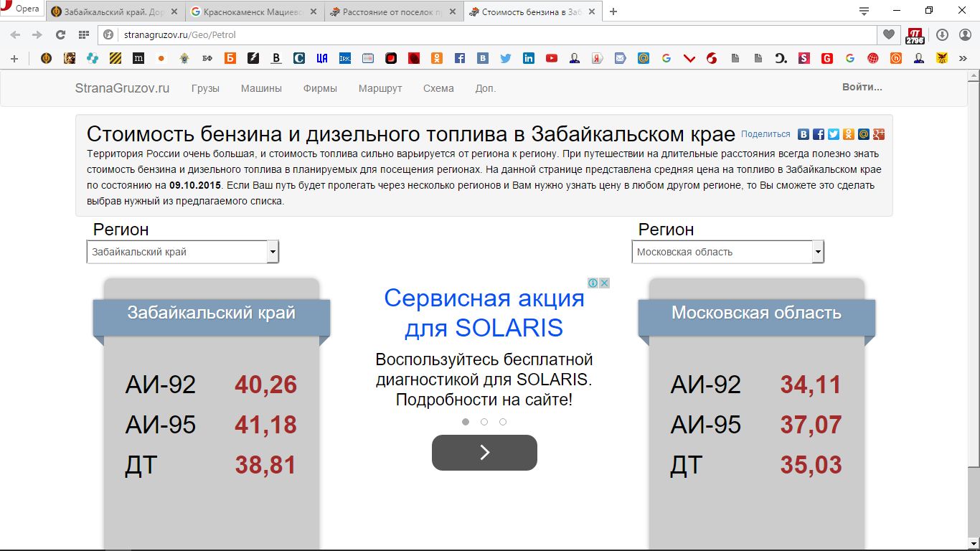This screenshot has width=980, height=551.
Task: Click the ad's arrow button
Action: pos(484,453)
